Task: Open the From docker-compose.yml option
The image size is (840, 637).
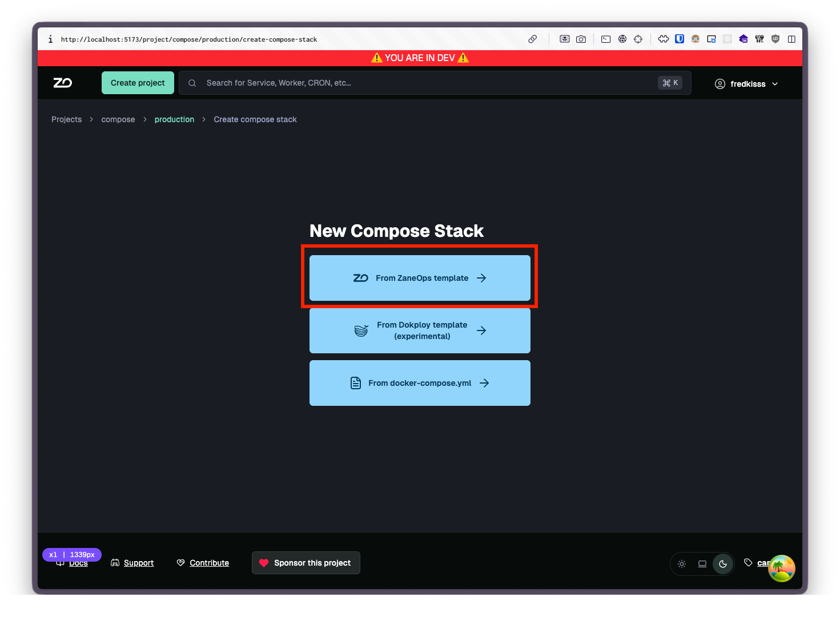Action: pyautogui.click(x=420, y=383)
